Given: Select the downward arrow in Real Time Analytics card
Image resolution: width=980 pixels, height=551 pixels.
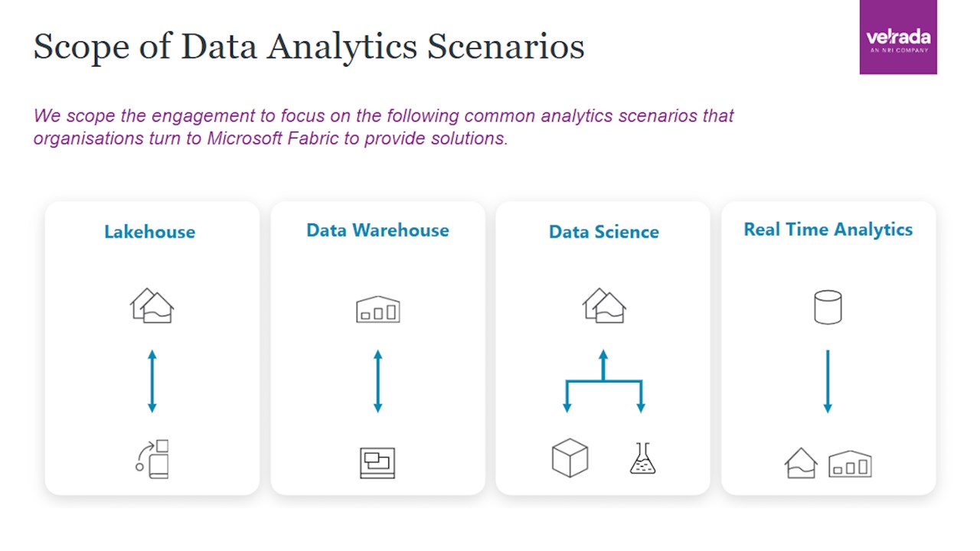Looking at the screenshot, I should [828, 381].
